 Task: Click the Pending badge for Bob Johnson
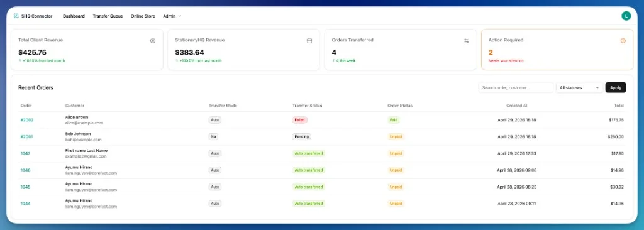(302, 137)
